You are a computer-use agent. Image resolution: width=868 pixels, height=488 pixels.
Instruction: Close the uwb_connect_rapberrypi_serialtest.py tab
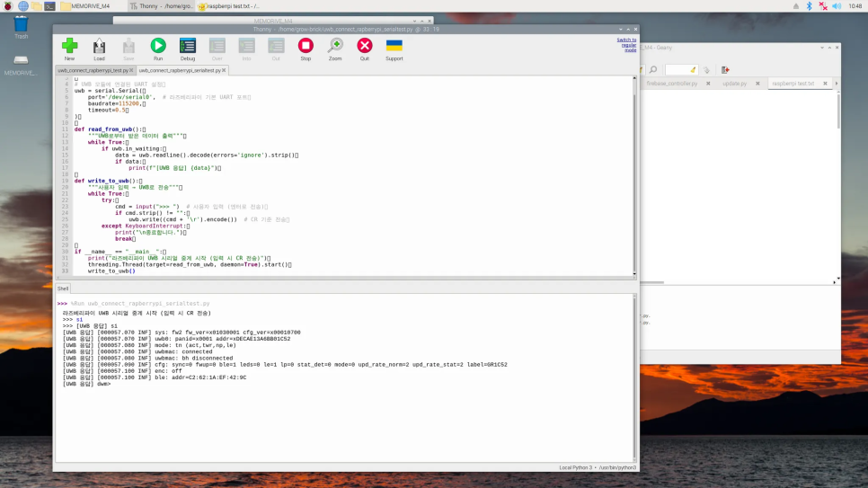point(224,70)
